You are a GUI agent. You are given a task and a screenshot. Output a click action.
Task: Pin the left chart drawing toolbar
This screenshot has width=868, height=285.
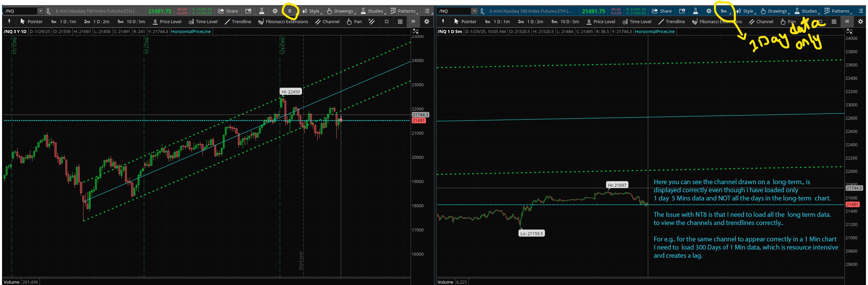point(9,21)
